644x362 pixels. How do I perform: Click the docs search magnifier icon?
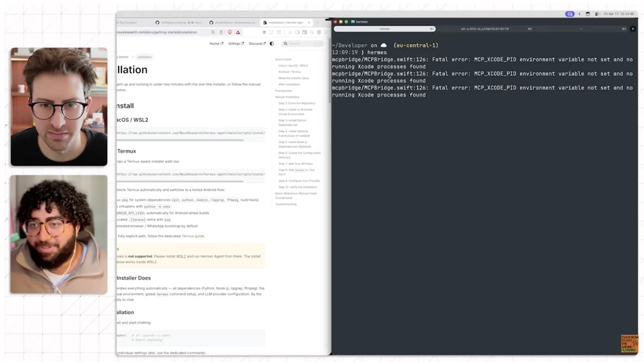tap(286, 44)
